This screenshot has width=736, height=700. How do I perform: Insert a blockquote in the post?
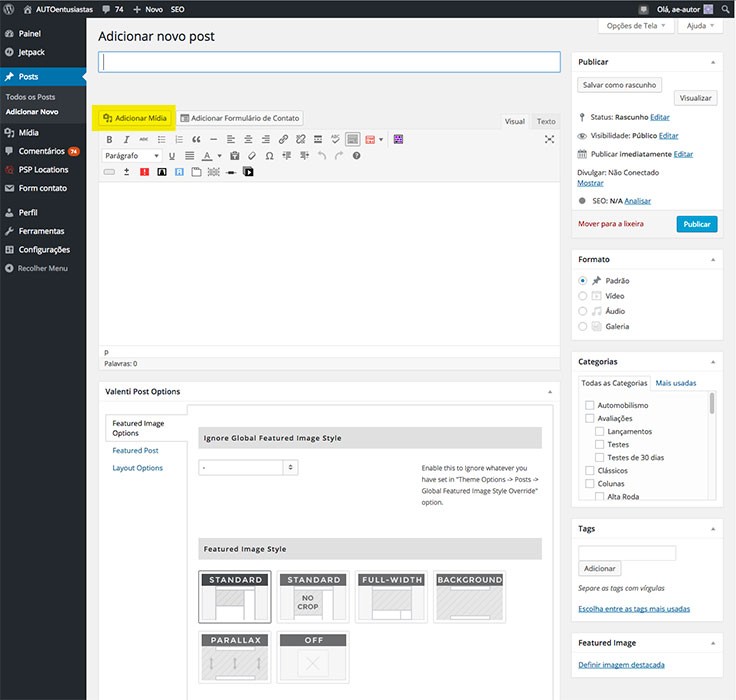click(196, 140)
